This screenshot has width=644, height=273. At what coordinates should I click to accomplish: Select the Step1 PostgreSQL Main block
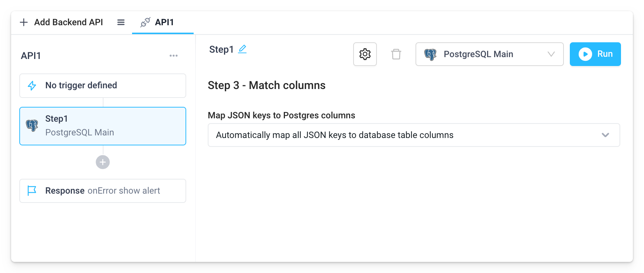(x=103, y=126)
